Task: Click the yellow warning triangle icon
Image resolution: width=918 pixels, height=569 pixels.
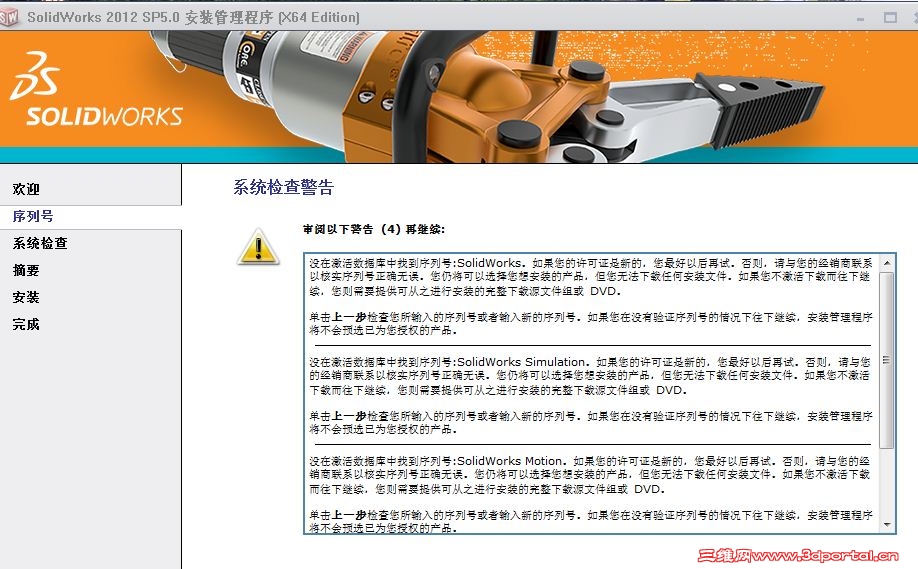Action: point(258,247)
